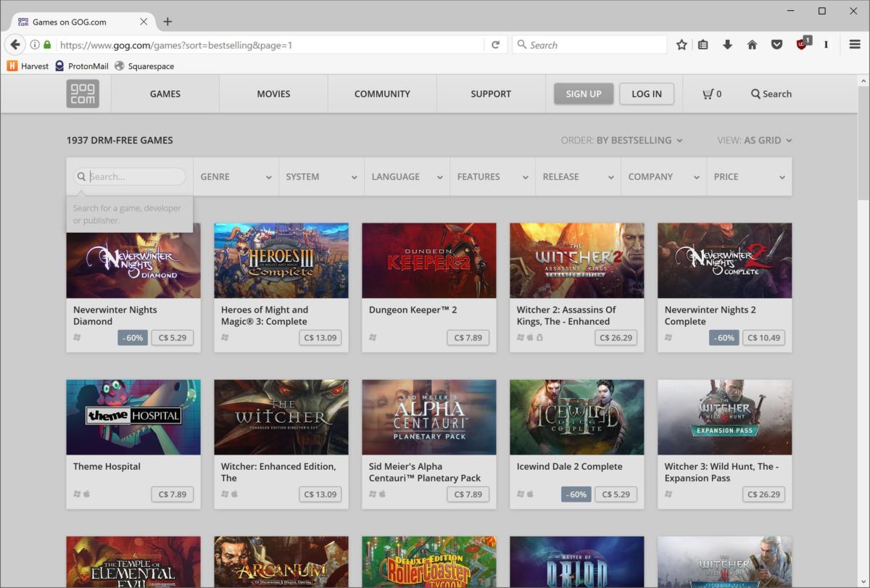The width and height of the screenshot is (870, 588).
Task: Select the Games on GOG.com tab
Action: (81, 22)
